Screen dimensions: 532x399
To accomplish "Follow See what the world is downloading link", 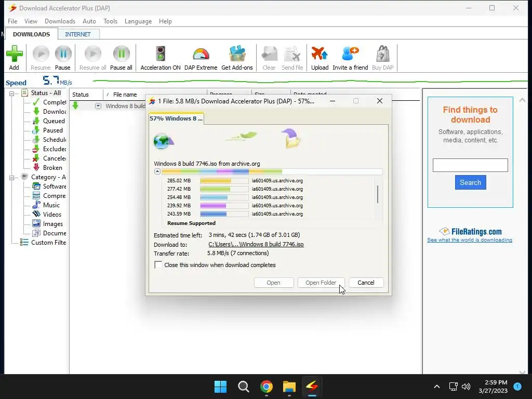I will pos(470,240).
